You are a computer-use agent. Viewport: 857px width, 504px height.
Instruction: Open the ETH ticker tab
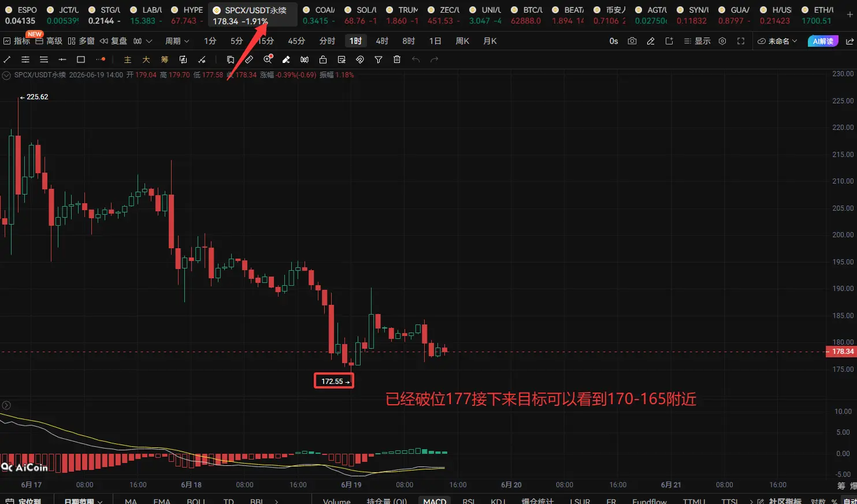click(x=817, y=15)
